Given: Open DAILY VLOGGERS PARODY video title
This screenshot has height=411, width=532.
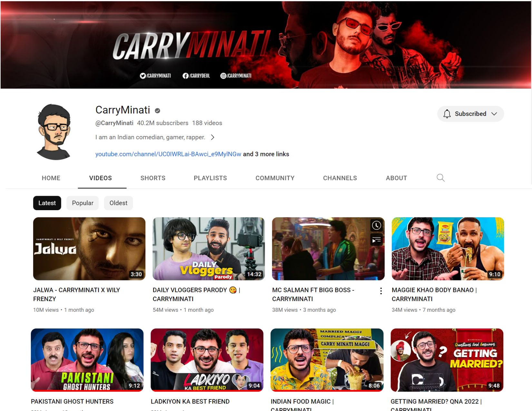Looking at the screenshot, I should click(x=196, y=294).
